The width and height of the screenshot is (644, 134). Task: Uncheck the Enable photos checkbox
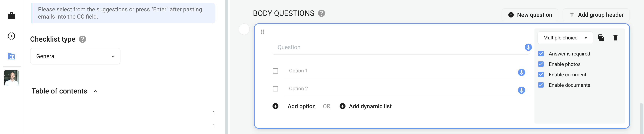[541, 64]
